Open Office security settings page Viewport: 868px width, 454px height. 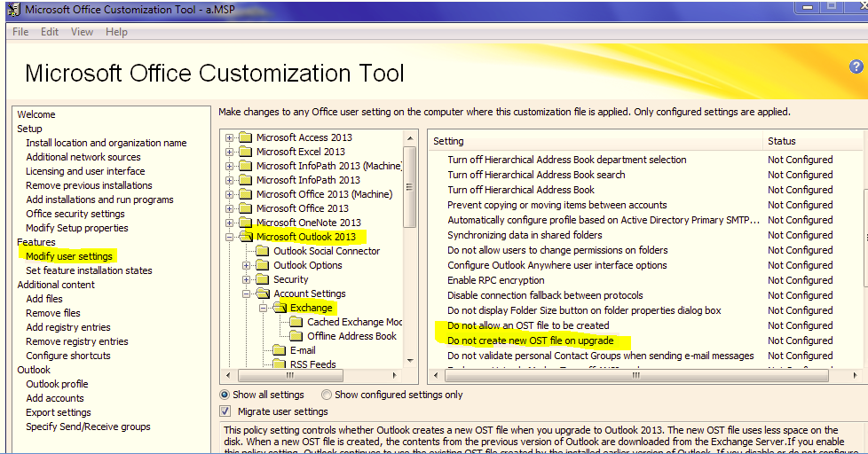75,214
